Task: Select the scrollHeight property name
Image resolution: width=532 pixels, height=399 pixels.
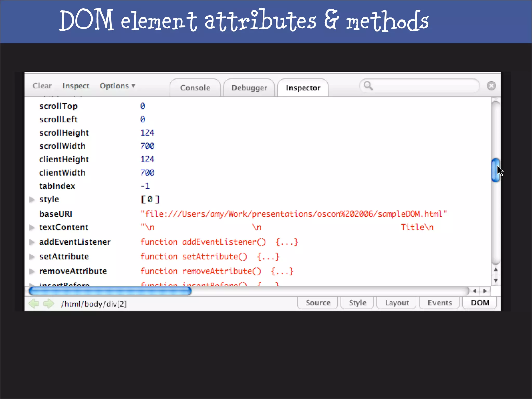Action: tap(64, 133)
